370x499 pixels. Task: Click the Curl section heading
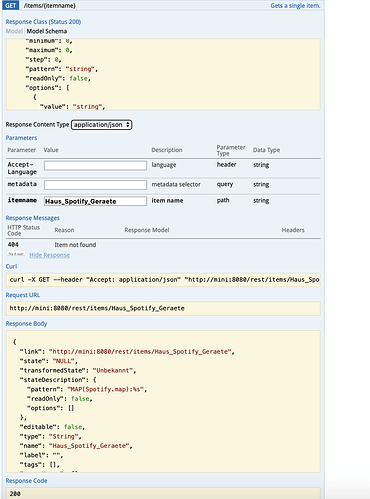(x=11, y=266)
